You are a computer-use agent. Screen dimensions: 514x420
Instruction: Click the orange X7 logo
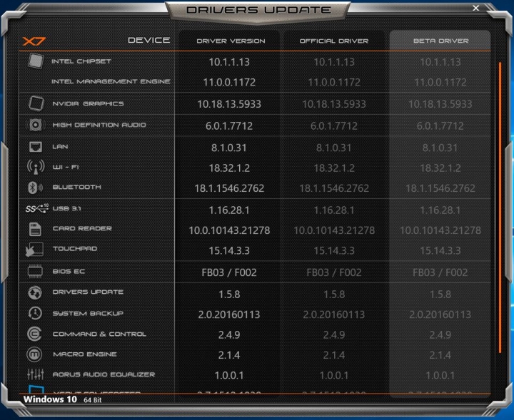pos(34,41)
